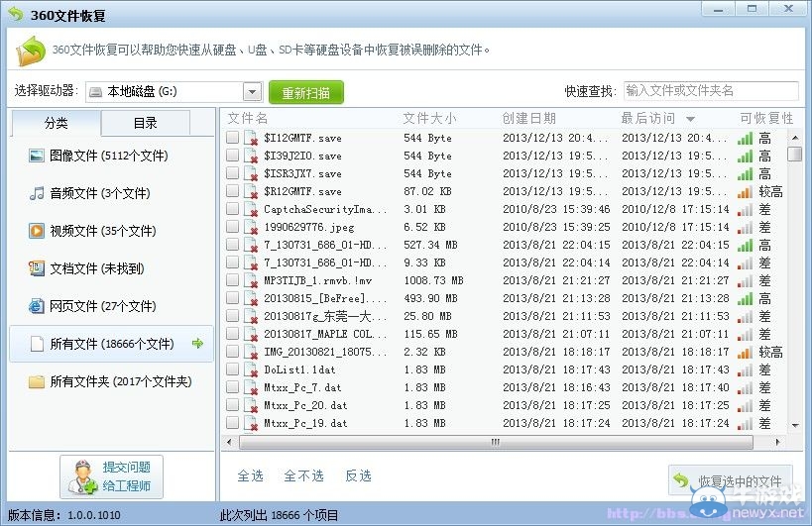This screenshot has height=526, width=812.
Task: Click the local disk drive icon
Action: (x=95, y=92)
